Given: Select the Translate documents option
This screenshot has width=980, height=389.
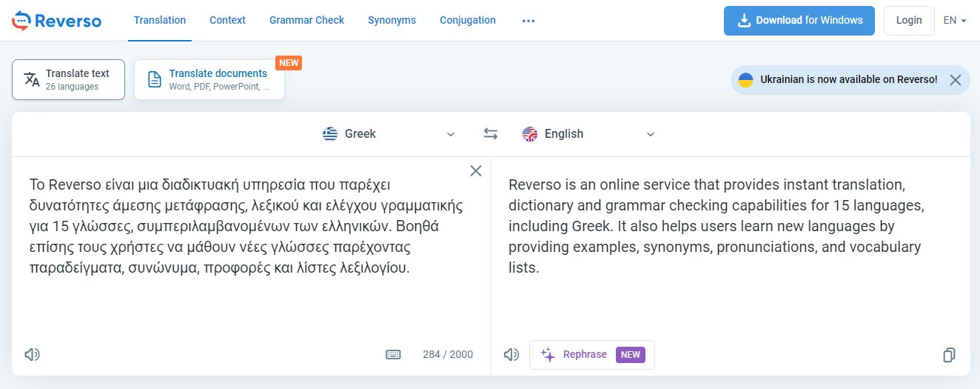Looking at the screenshot, I should pos(209,79).
